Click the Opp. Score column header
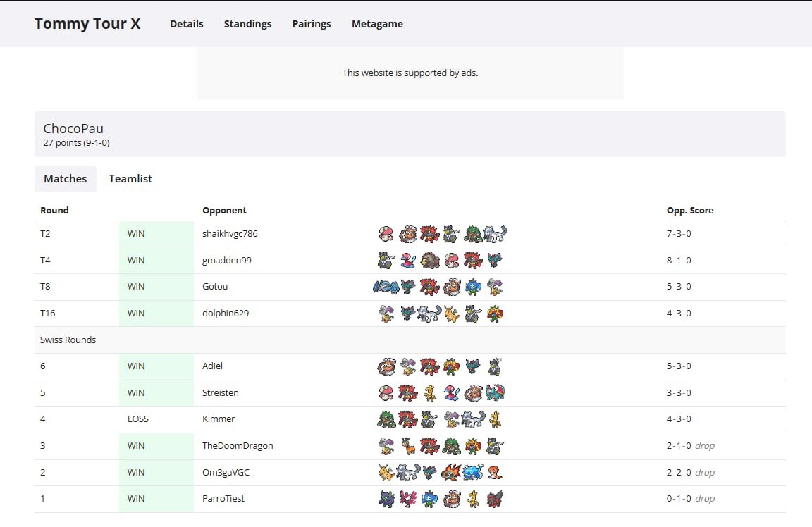 (690, 210)
